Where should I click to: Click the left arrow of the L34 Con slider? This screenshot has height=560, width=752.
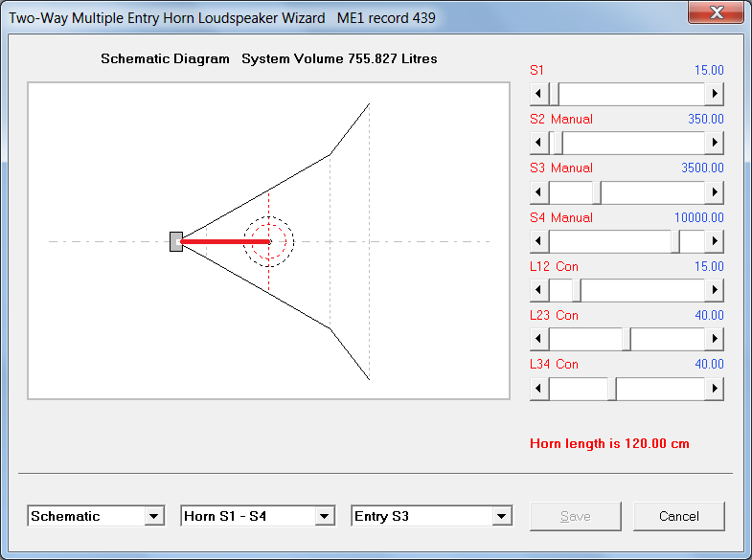click(x=539, y=388)
